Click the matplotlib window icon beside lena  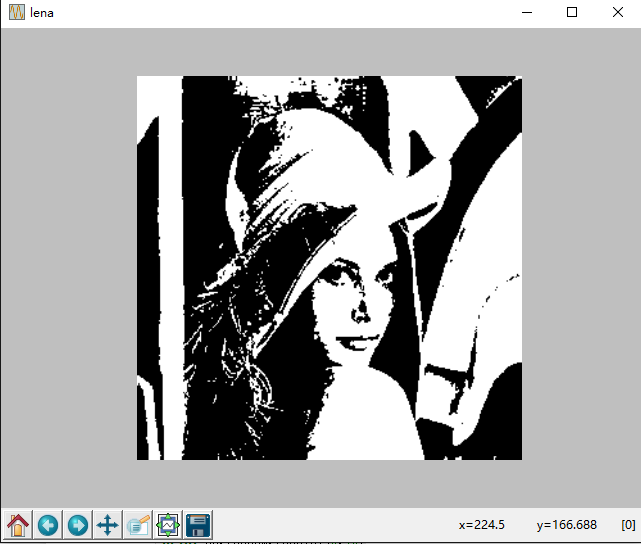17,12
